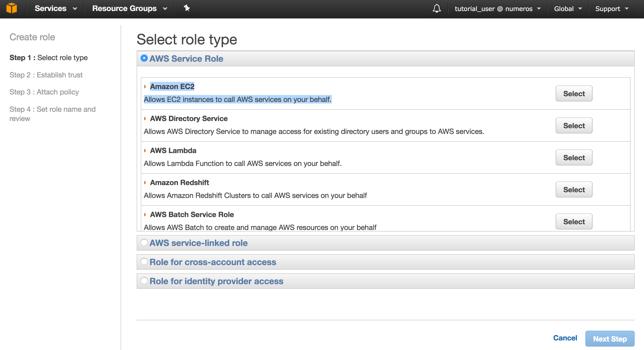Go to Step 1 : Select role type
644x350 pixels.
[49, 58]
